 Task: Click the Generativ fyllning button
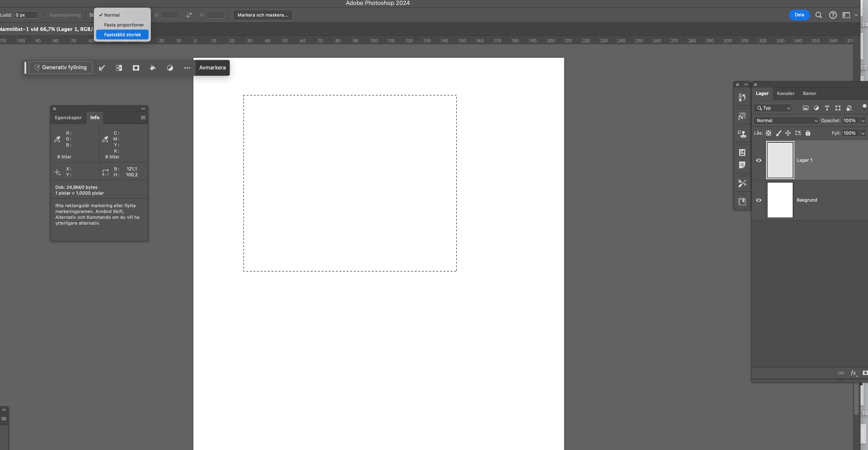coord(61,67)
